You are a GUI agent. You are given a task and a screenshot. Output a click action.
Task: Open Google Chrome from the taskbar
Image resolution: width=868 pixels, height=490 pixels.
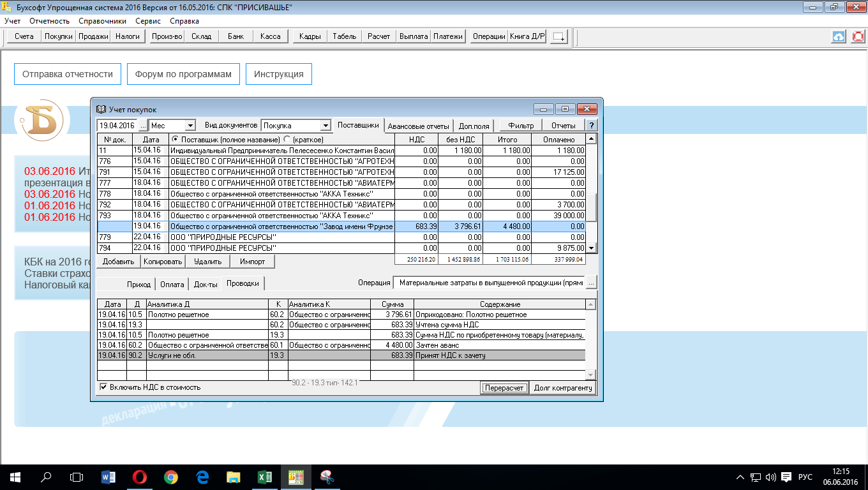(x=170, y=477)
